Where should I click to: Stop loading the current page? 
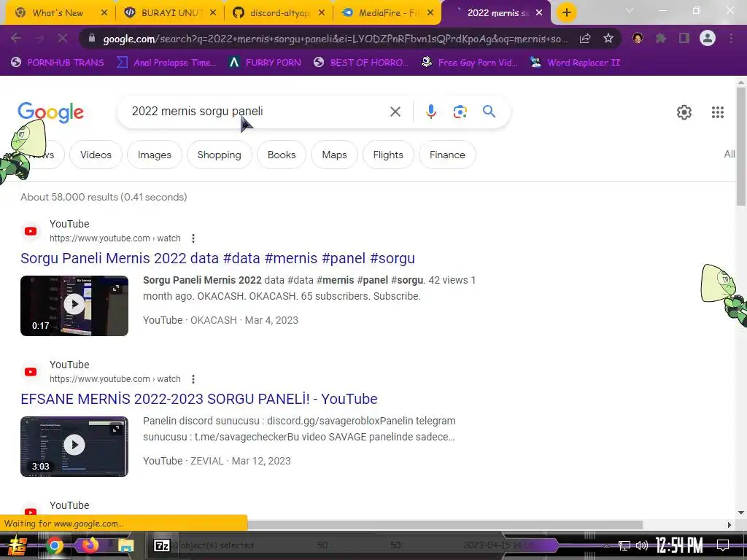[63, 38]
